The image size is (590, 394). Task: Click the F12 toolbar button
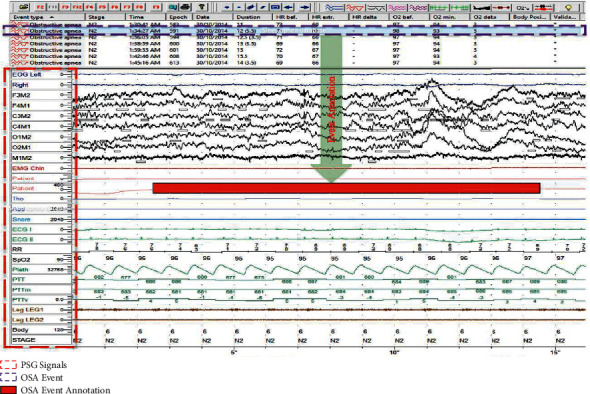(77, 7)
